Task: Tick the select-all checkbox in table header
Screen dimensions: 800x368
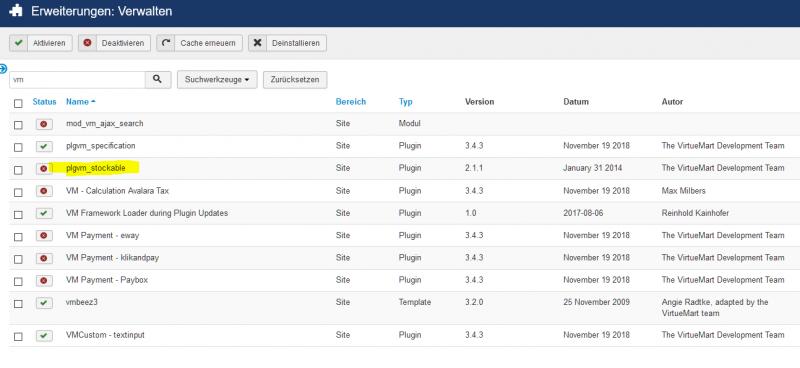Action: 18,104
